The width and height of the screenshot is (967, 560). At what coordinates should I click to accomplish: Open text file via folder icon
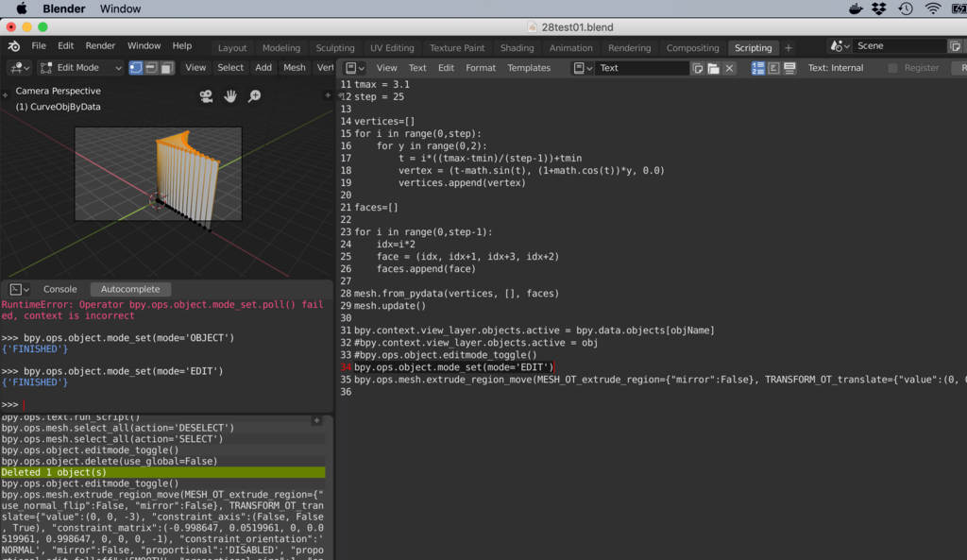click(x=714, y=68)
